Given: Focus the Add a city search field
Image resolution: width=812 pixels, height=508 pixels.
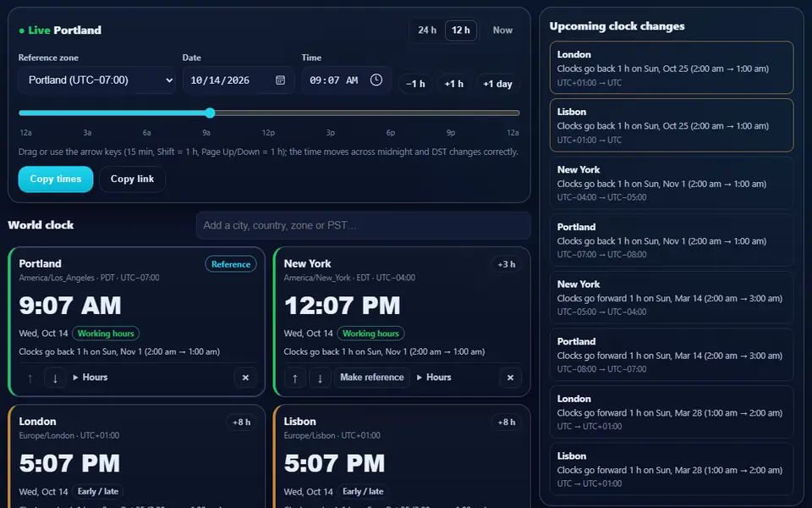Looking at the screenshot, I should [363, 225].
